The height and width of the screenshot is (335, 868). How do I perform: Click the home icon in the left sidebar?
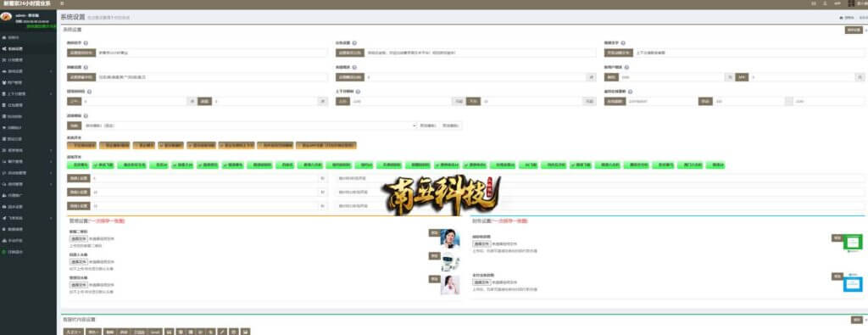coord(4,37)
